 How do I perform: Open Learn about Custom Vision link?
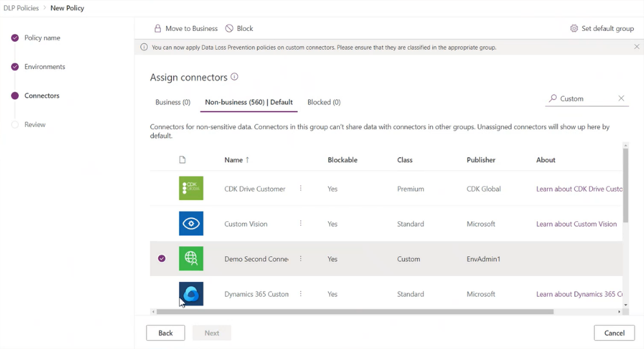[576, 224]
